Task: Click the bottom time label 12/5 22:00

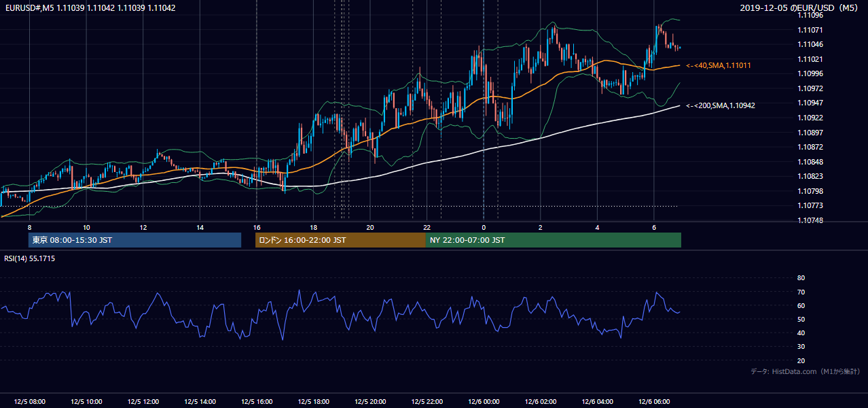Action: coord(427,402)
